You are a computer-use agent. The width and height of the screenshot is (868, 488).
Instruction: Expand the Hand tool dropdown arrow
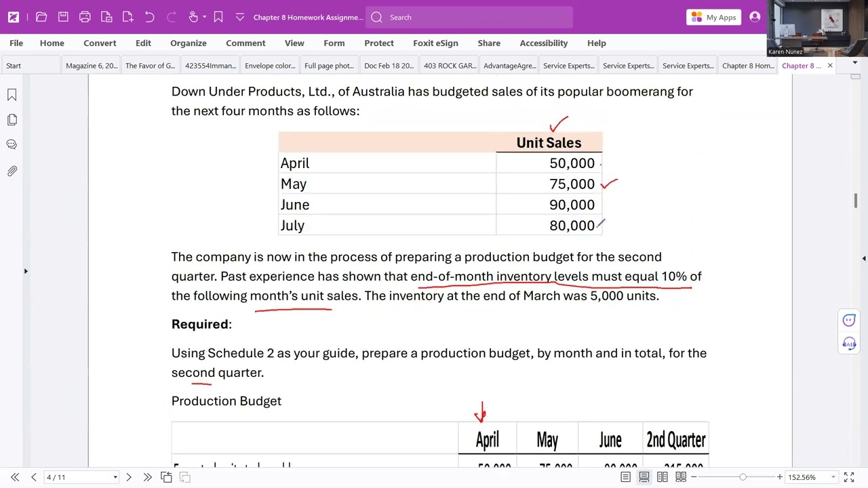(204, 18)
